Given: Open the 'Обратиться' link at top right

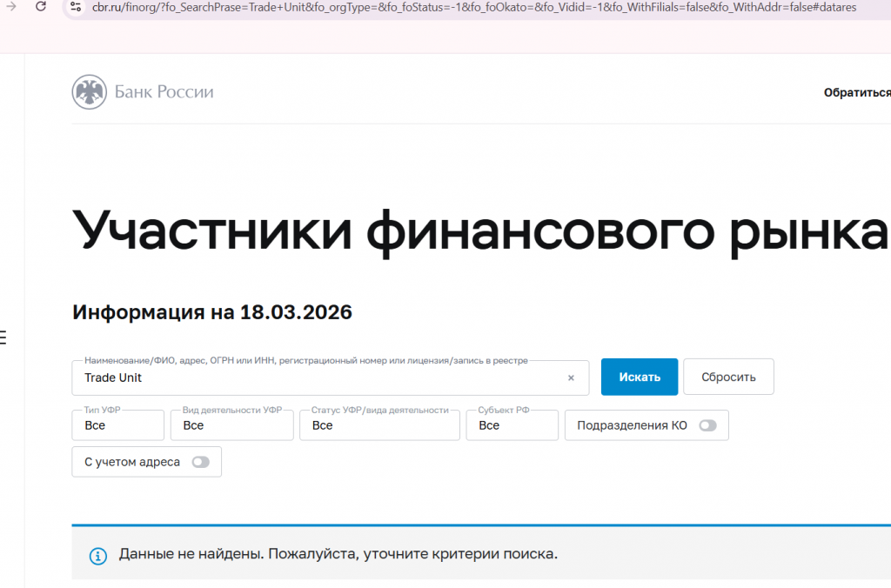Looking at the screenshot, I should (x=856, y=91).
